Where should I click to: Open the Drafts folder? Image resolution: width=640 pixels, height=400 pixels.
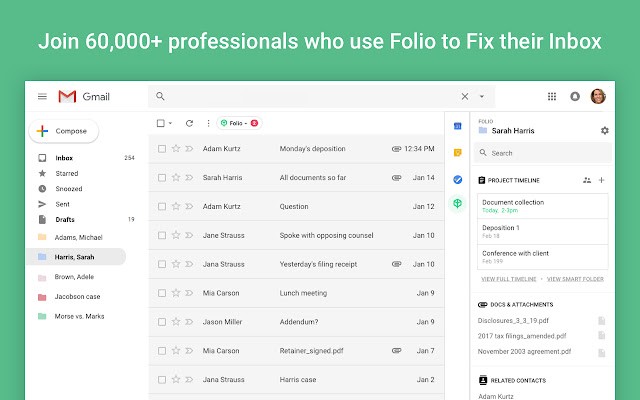click(65, 219)
